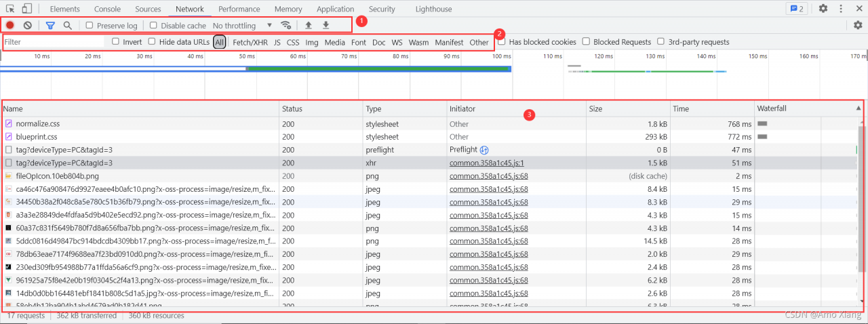Select the fileOpIcon.10eb804b.png request
Screen dimensions: 868x324
point(429,176)
